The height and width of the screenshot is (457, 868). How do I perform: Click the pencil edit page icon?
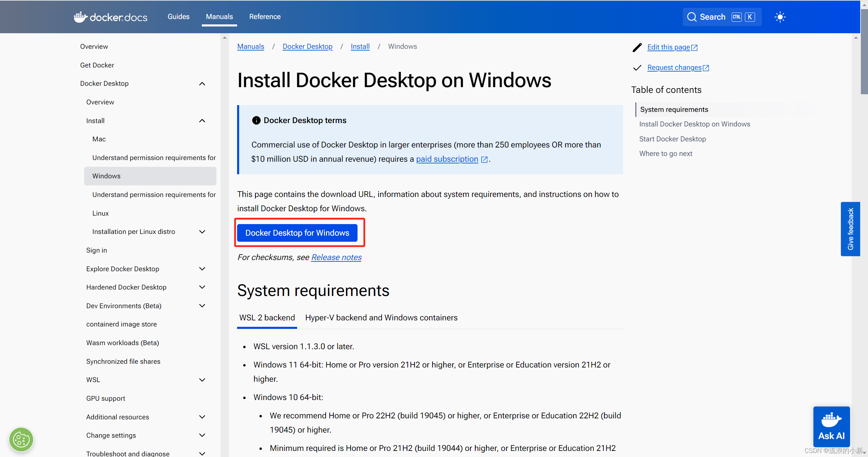click(x=637, y=47)
